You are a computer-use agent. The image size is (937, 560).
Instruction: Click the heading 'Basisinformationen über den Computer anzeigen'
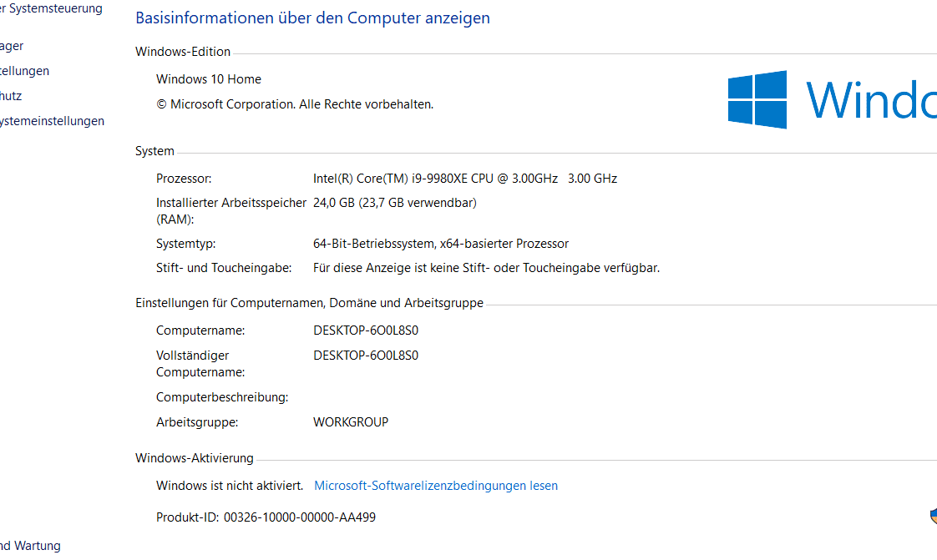(312, 18)
